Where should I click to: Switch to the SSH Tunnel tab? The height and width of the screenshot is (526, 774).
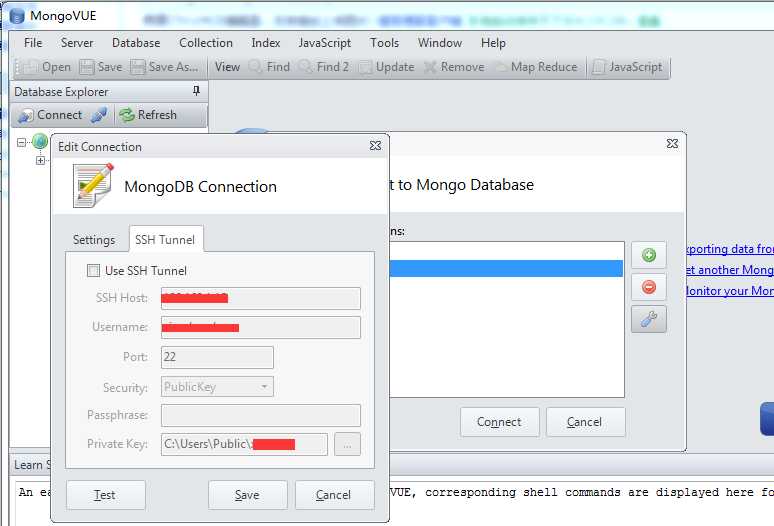click(165, 240)
